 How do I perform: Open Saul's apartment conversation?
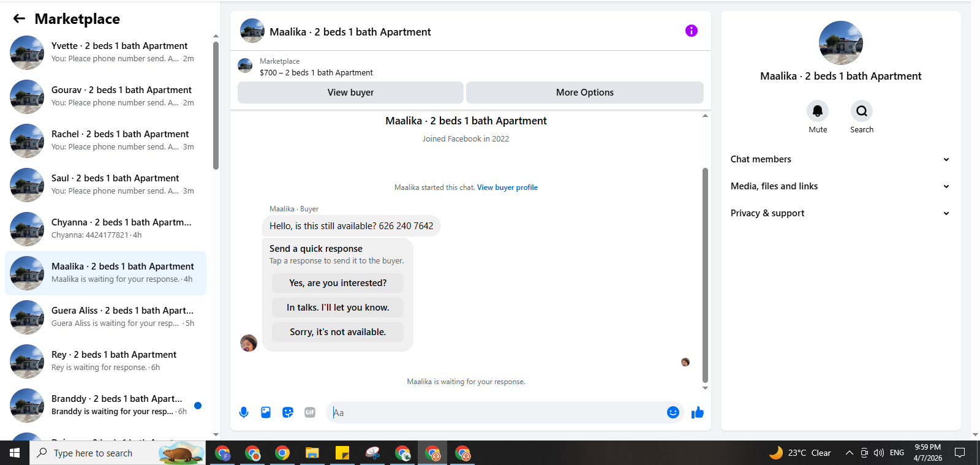pyautogui.click(x=105, y=185)
